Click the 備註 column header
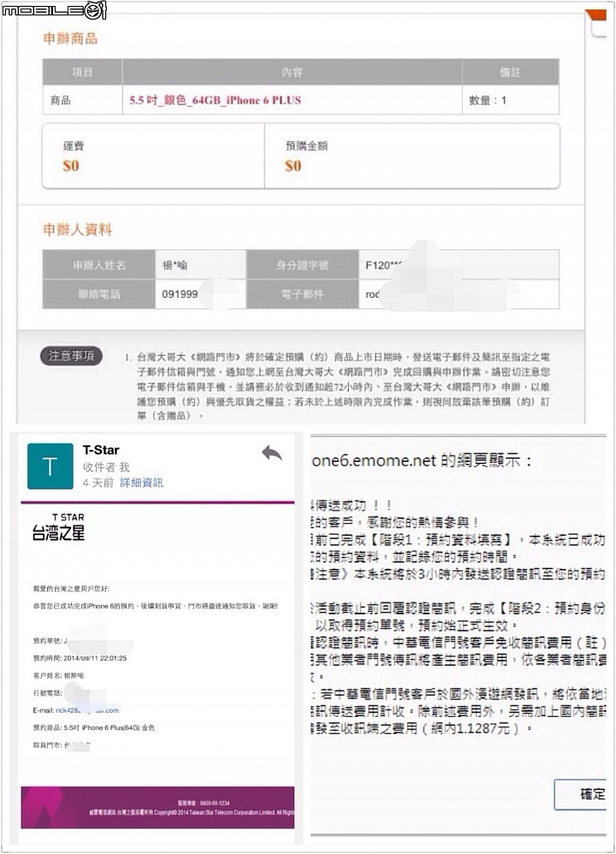 pyautogui.click(x=510, y=72)
